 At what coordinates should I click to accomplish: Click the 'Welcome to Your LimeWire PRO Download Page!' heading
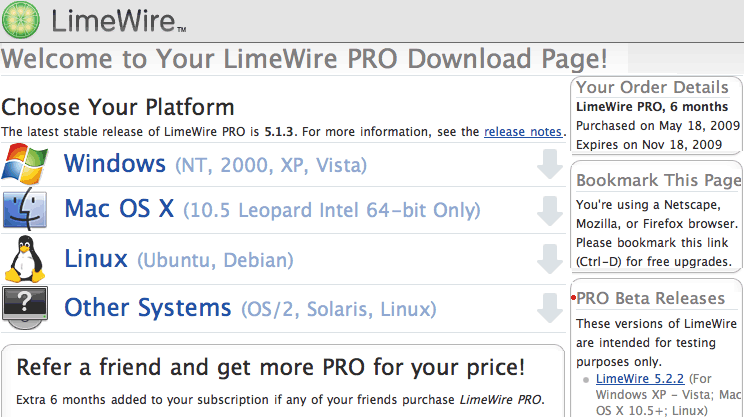[304, 59]
